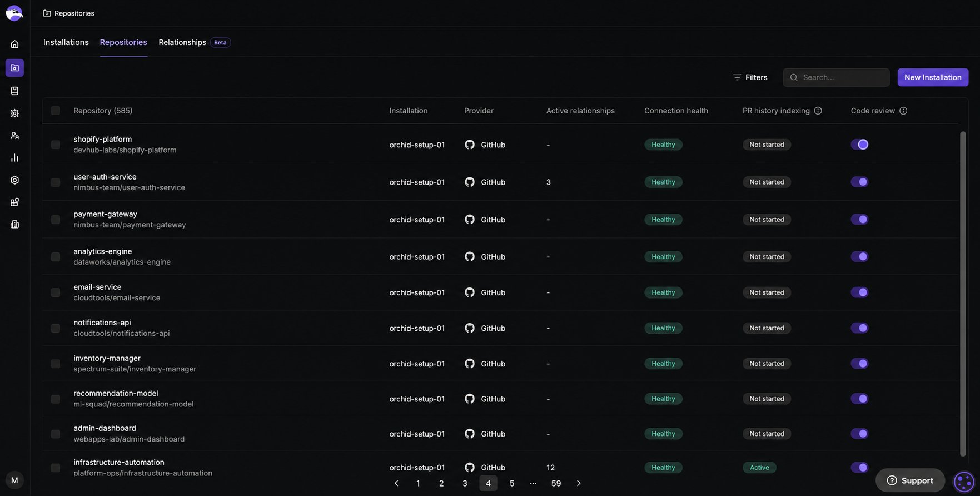Click GitHub icon in payment-gateway row
Image resolution: width=980 pixels, height=496 pixels.
coord(470,220)
